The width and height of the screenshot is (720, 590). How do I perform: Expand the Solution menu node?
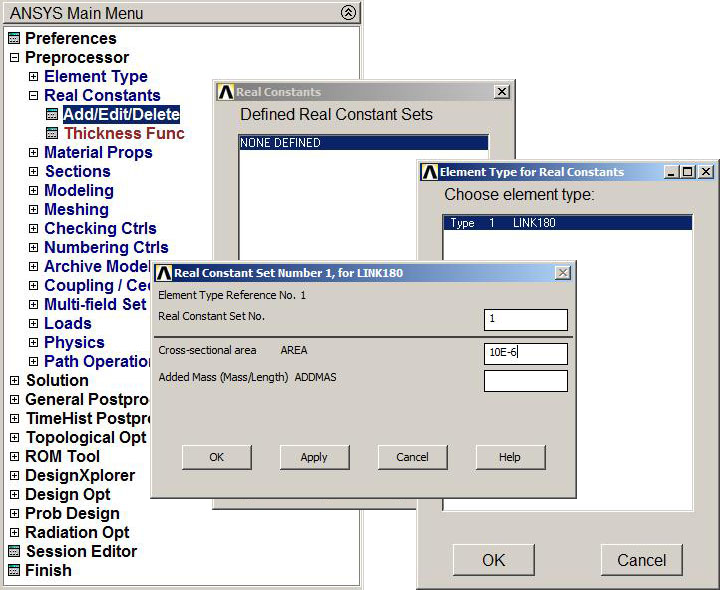coord(14,381)
